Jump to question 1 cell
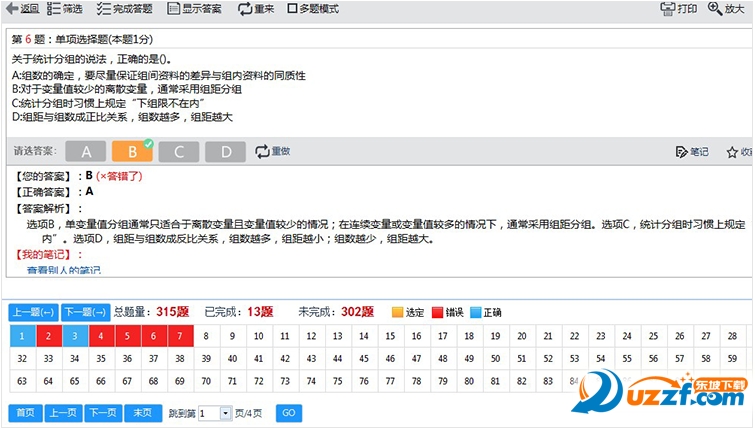755x430 pixels. pos(22,336)
